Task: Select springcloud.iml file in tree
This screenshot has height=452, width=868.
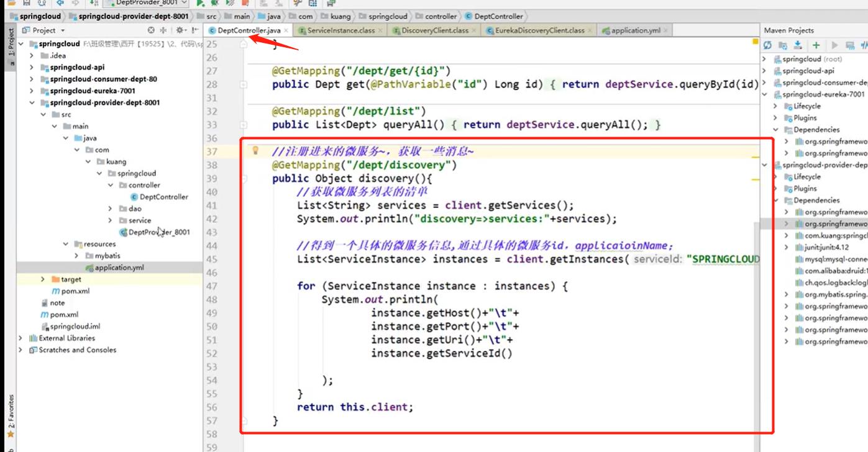Action: (70, 327)
